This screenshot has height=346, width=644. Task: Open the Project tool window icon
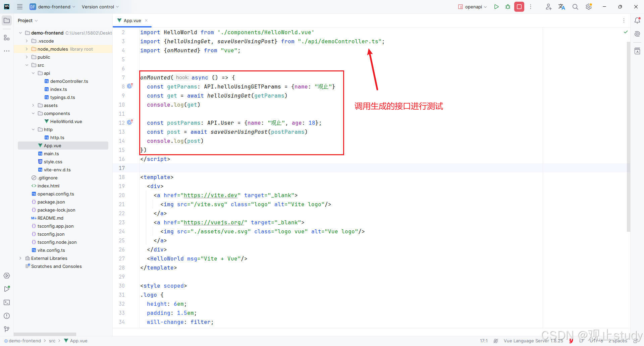(x=7, y=20)
